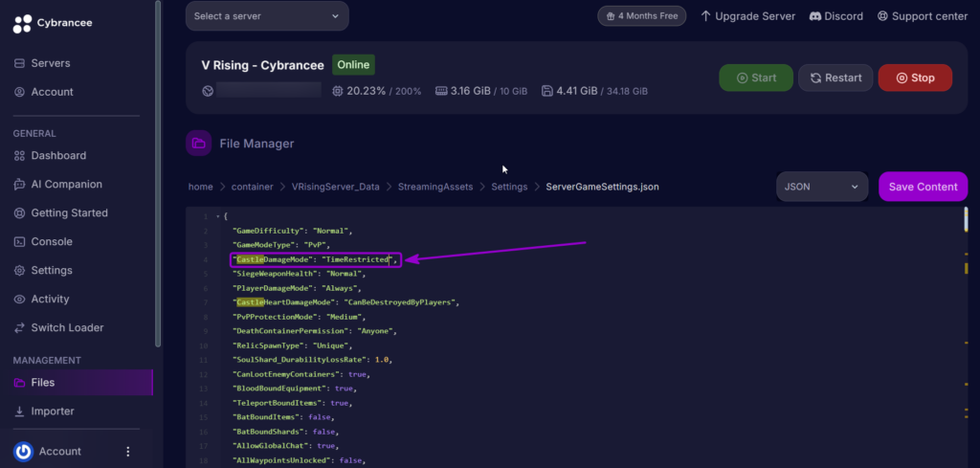
Task: Click the memory 3.16 GiB indicator
Action: point(481,91)
